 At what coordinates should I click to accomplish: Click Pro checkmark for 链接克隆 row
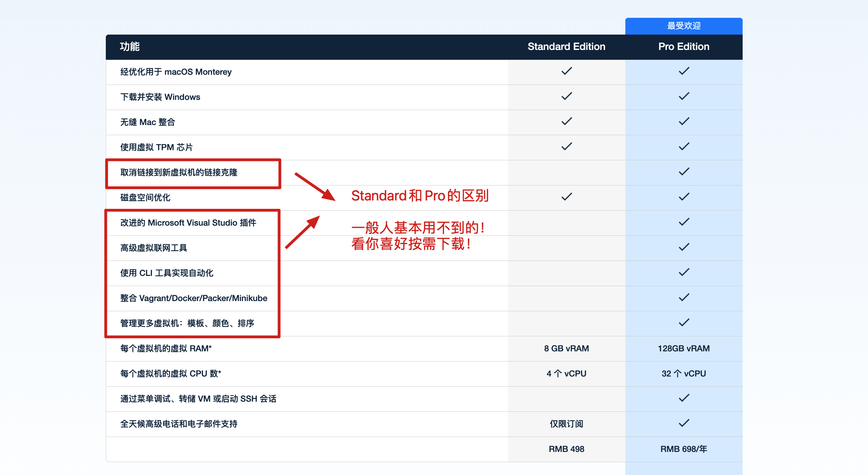684,171
